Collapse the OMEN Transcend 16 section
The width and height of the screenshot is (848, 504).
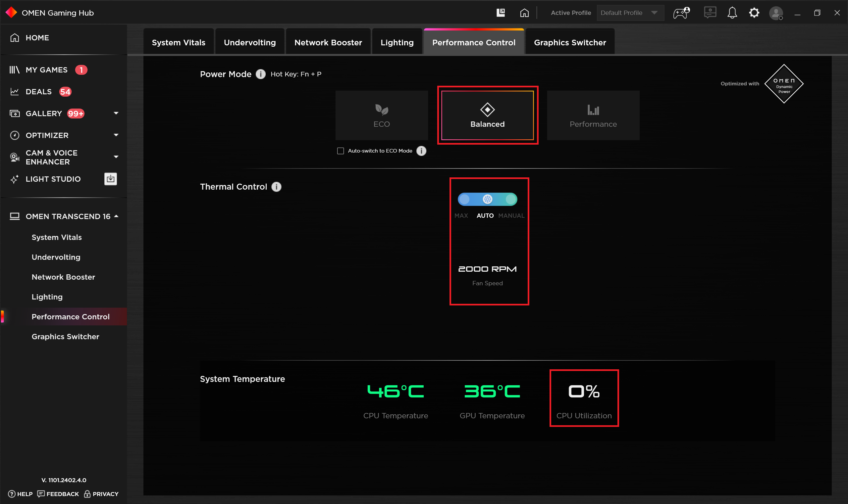[116, 216]
